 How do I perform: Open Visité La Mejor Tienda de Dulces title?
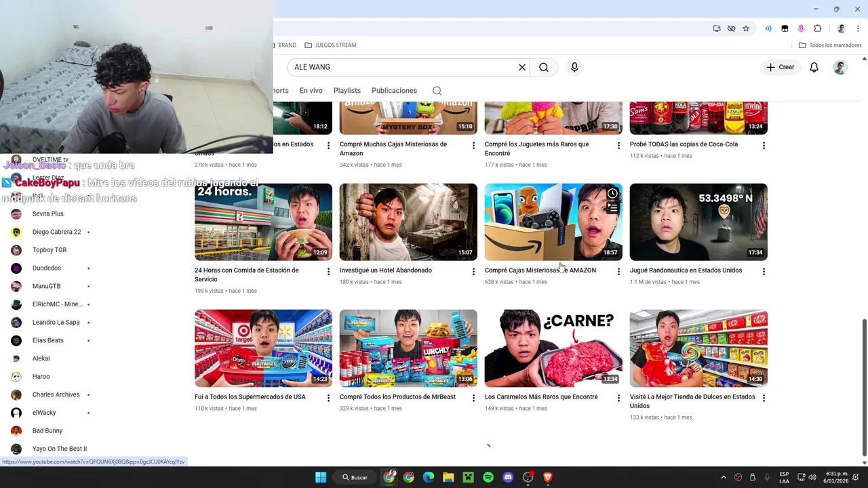coord(692,401)
